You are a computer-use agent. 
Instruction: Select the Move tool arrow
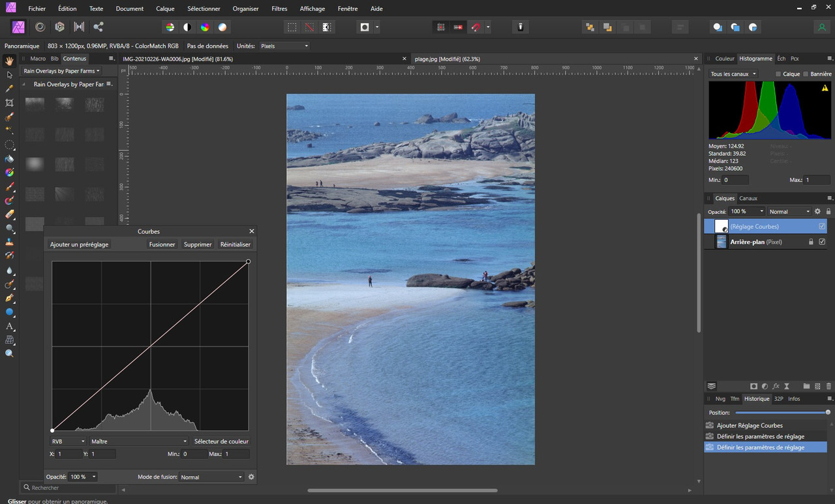click(x=10, y=75)
